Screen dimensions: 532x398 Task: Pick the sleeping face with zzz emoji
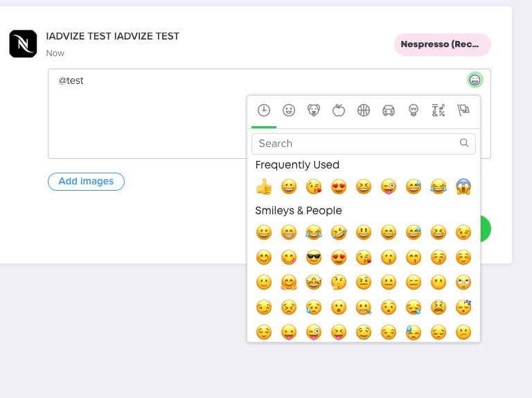(x=463, y=307)
